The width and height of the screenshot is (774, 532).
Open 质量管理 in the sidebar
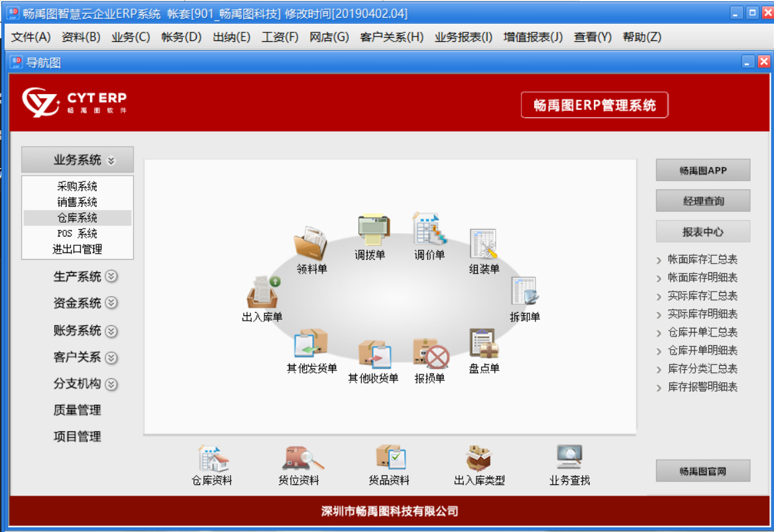tap(78, 410)
